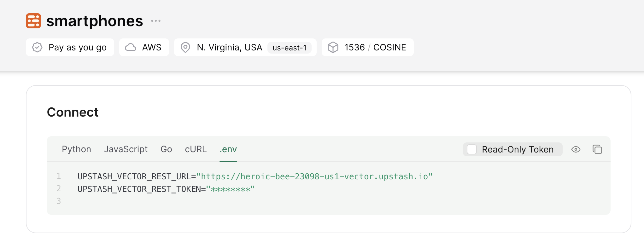The image size is (644, 242).
Task: Click the REST URL value in the code
Action: [x=314, y=176]
